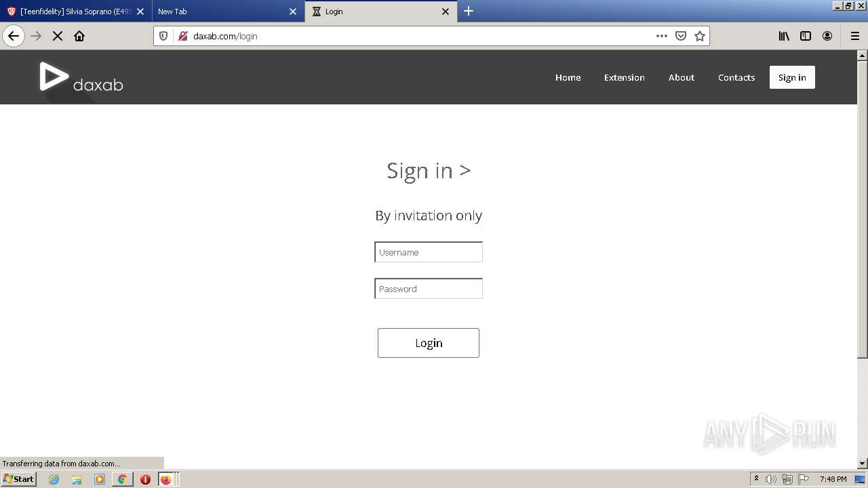Open the Firefox hamburger menu
Image resolution: width=868 pixels, height=488 pixels.
(x=855, y=36)
